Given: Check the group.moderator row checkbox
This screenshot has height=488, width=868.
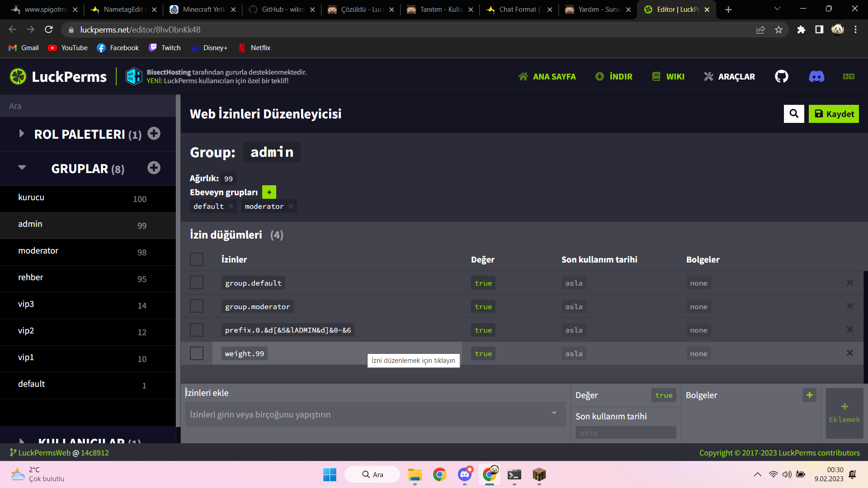Looking at the screenshot, I should coord(197,306).
